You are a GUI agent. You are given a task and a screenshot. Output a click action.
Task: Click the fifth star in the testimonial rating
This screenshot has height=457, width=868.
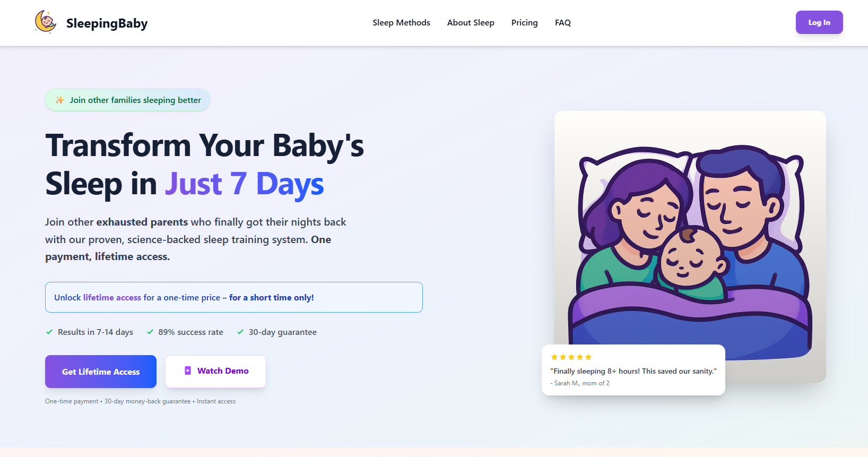(x=588, y=357)
